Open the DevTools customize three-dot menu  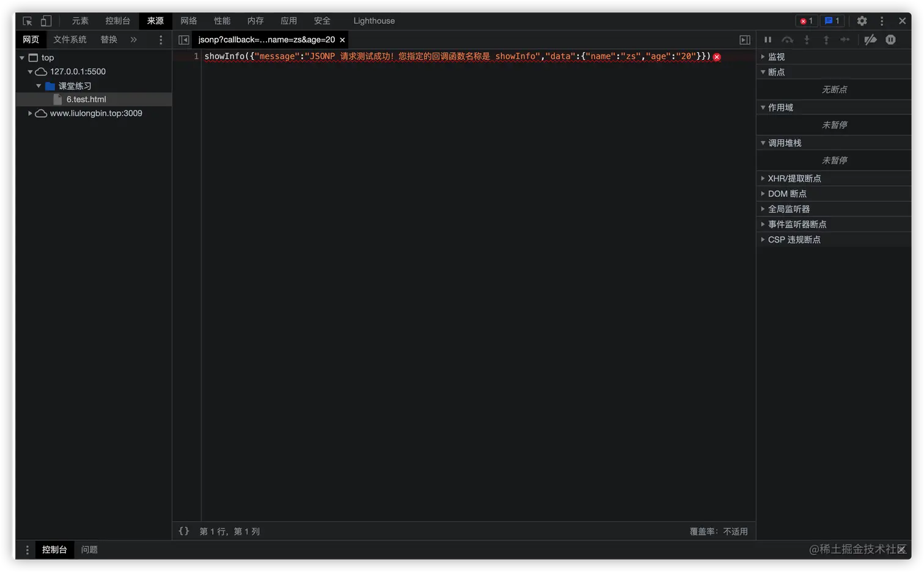[x=882, y=21]
